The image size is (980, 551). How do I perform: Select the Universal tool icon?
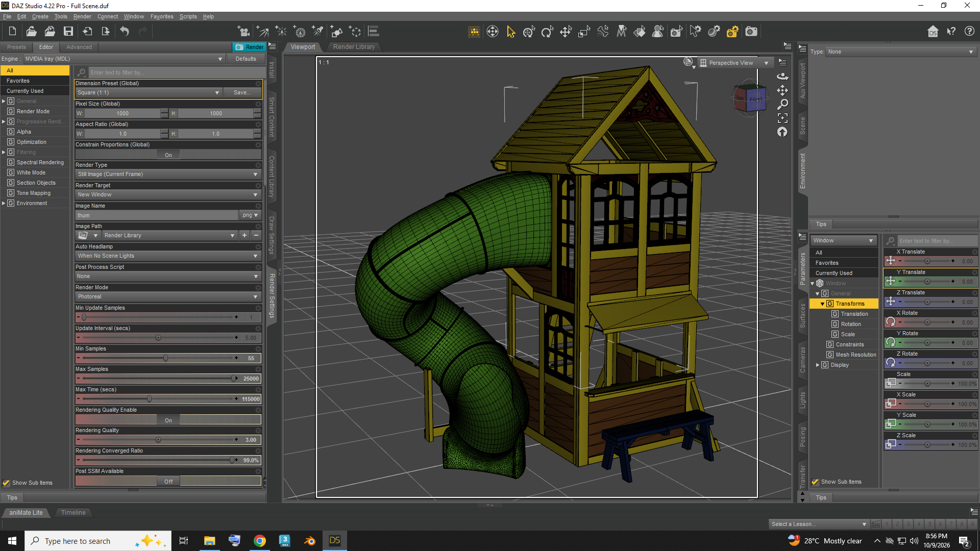529,32
